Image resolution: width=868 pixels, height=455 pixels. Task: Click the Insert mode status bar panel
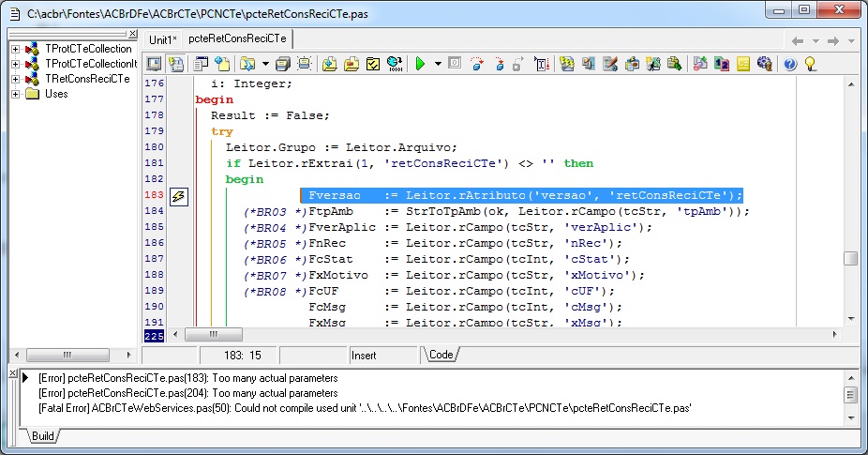click(x=383, y=356)
